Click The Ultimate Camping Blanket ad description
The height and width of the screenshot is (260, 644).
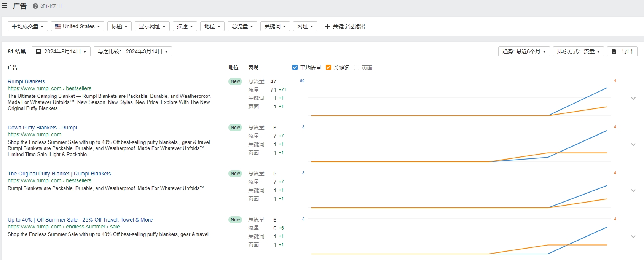(x=109, y=102)
